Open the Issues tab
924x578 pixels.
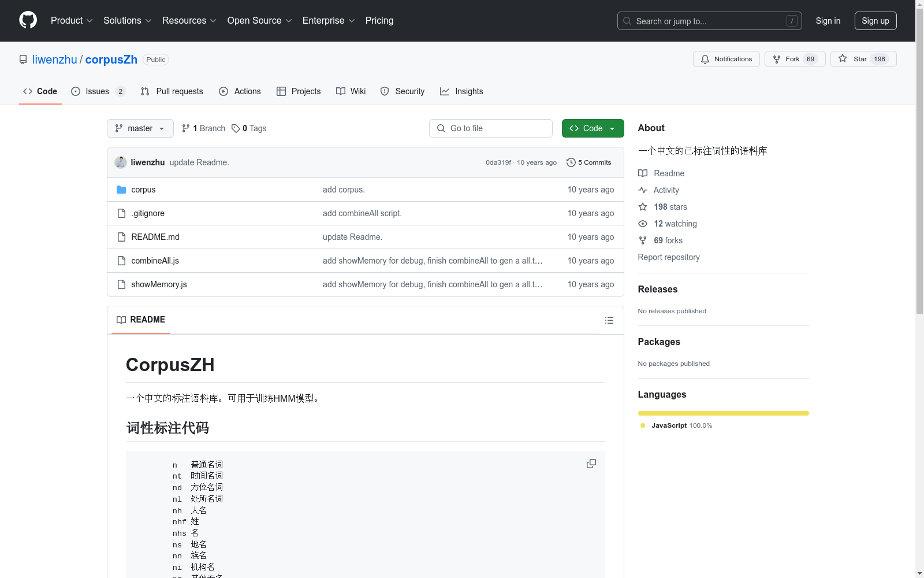98,91
